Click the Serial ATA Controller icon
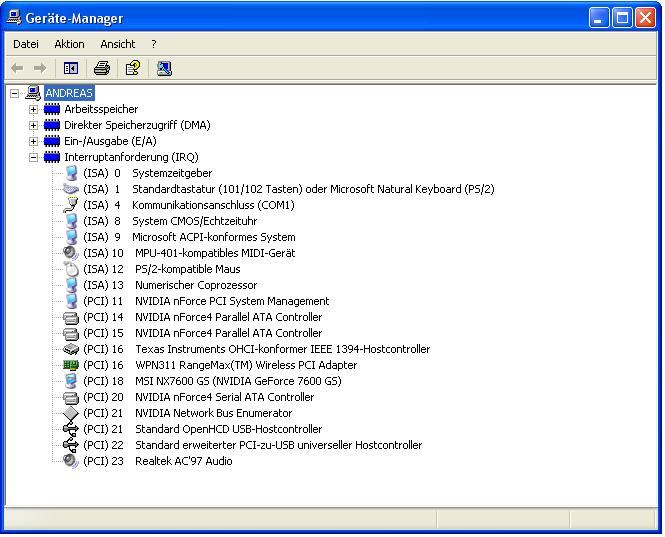Screen dimensions: 665x537 pyautogui.click(x=71, y=397)
